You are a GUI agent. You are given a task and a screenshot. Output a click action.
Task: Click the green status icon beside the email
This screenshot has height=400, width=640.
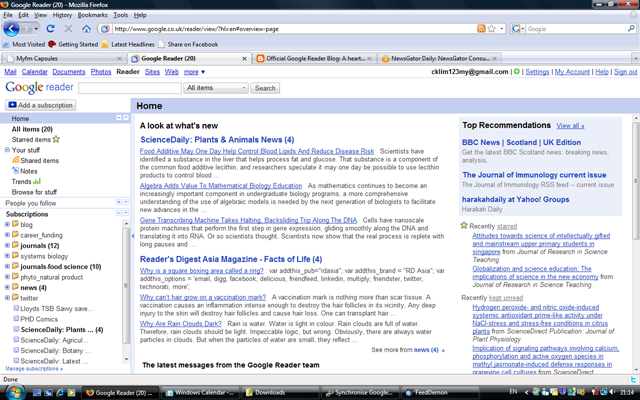click(516, 71)
